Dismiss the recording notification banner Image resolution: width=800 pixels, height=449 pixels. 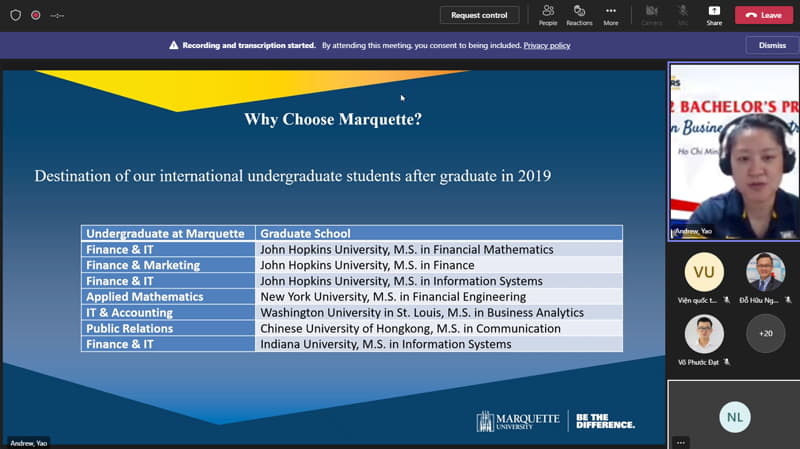tap(772, 45)
